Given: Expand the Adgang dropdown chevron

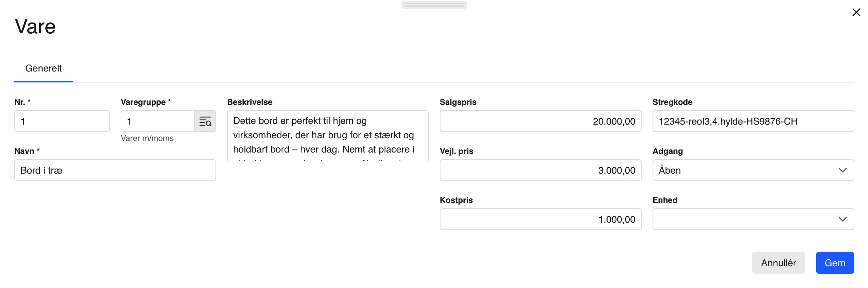Looking at the screenshot, I should [842, 170].
